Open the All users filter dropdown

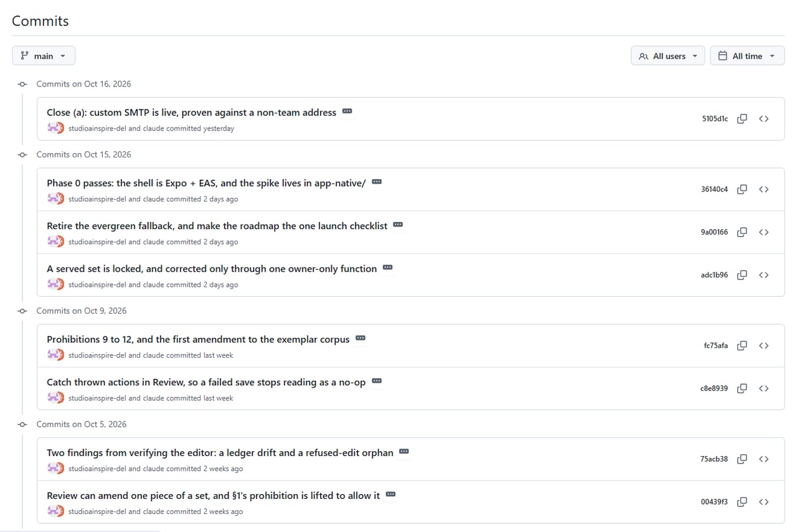[668, 56]
